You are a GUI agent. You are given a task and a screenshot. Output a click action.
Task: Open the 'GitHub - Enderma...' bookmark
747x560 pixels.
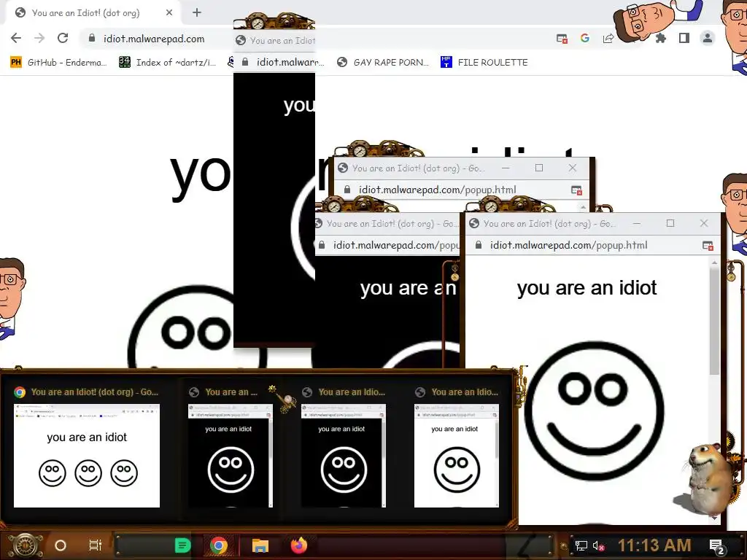point(59,63)
